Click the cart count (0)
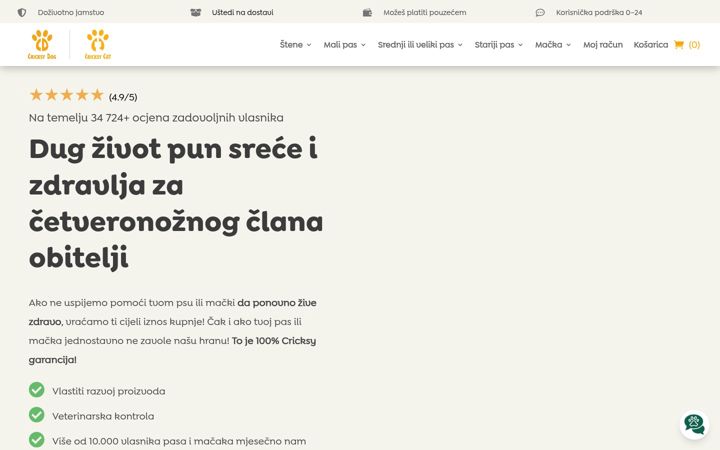 (694, 45)
